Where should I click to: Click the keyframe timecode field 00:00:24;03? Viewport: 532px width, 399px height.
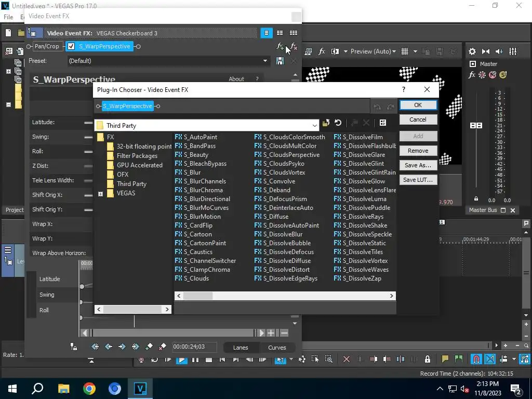pos(194,347)
